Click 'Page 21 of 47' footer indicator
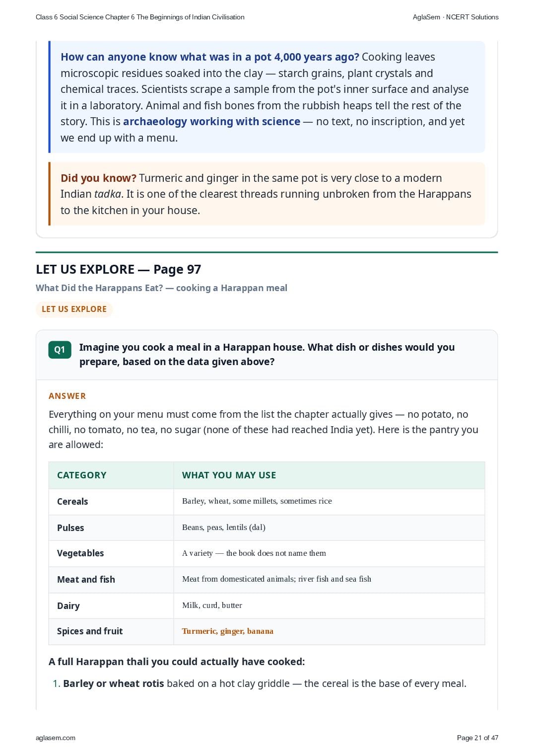 (x=477, y=738)
